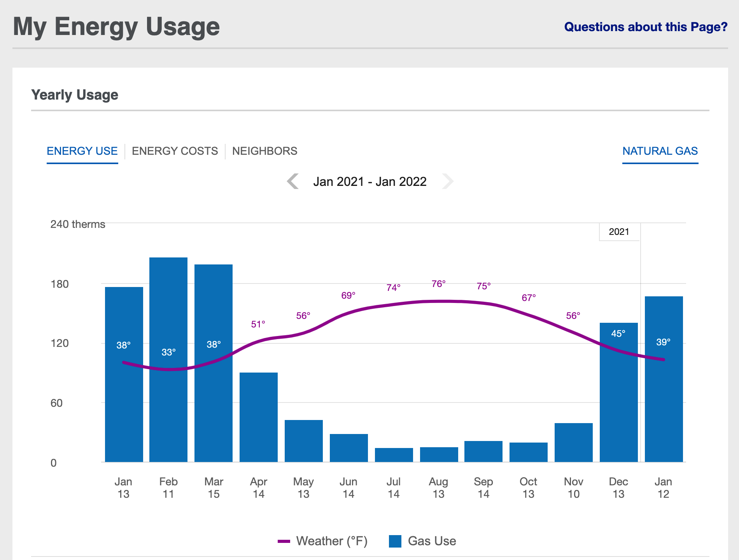739x560 pixels.
Task: Select the Natural Gas tab
Action: pyautogui.click(x=660, y=151)
